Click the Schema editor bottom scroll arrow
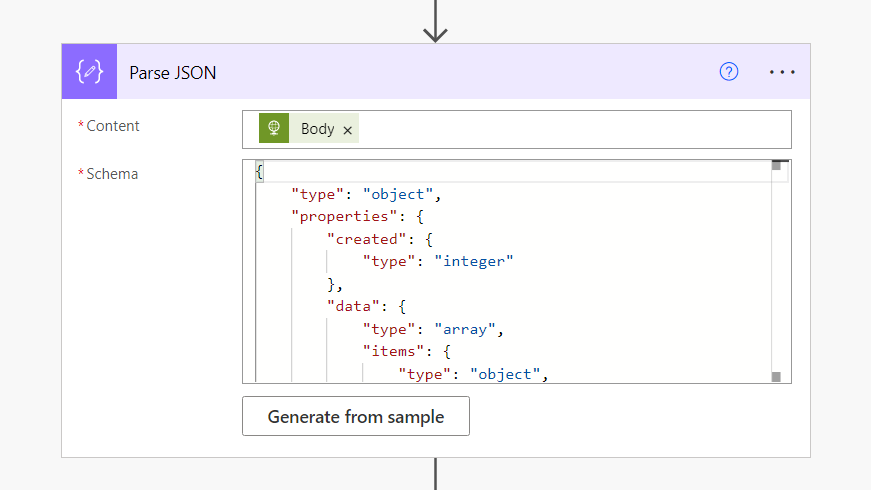 point(776,376)
